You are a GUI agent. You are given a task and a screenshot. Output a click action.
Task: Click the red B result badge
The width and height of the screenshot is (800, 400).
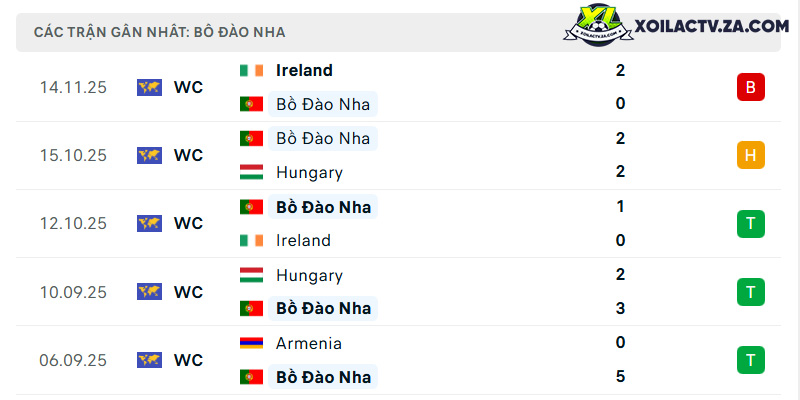751,87
